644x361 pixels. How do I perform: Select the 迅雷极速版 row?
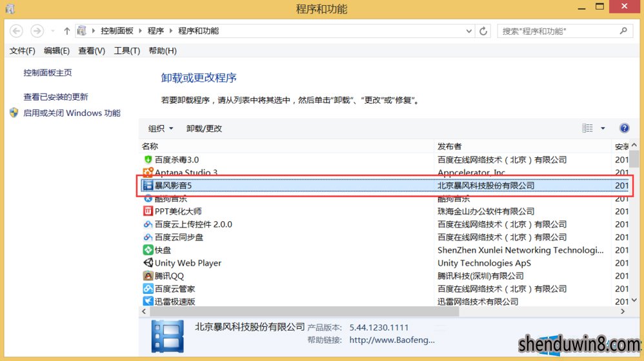[x=385, y=301]
